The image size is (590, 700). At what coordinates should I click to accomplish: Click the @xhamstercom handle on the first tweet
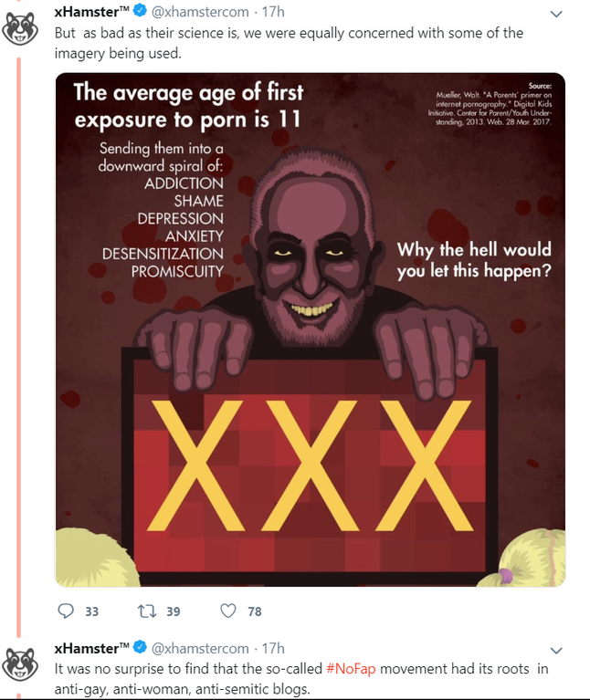pyautogui.click(x=199, y=12)
